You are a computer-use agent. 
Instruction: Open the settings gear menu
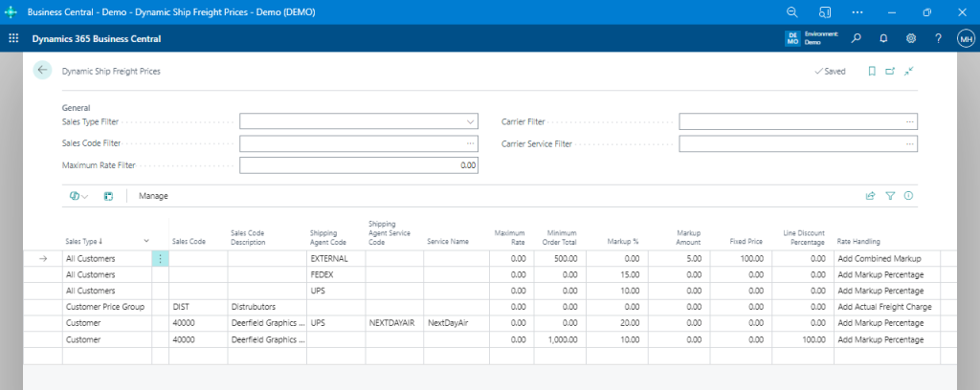[911, 38]
